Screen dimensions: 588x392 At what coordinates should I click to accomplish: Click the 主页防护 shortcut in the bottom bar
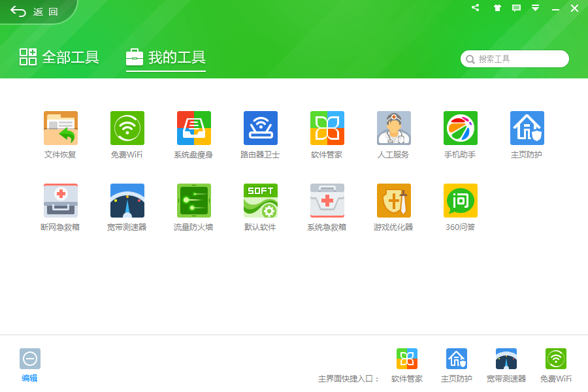(x=457, y=359)
